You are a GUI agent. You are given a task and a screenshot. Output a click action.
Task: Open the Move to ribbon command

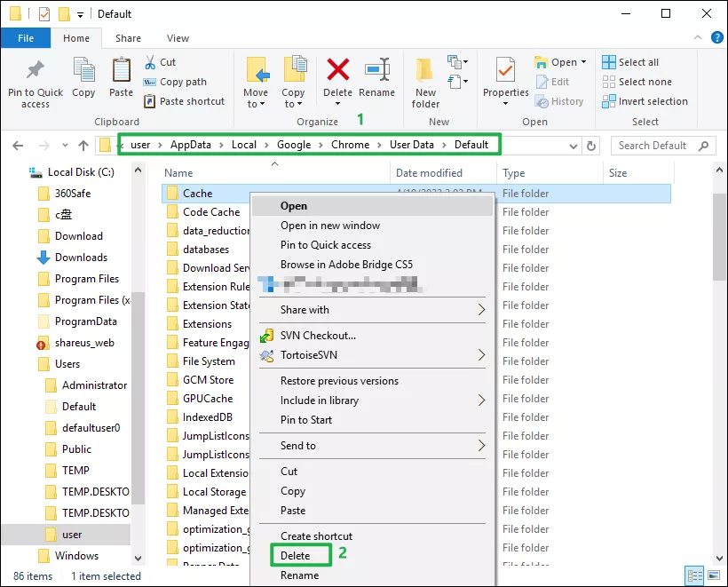pos(256,83)
